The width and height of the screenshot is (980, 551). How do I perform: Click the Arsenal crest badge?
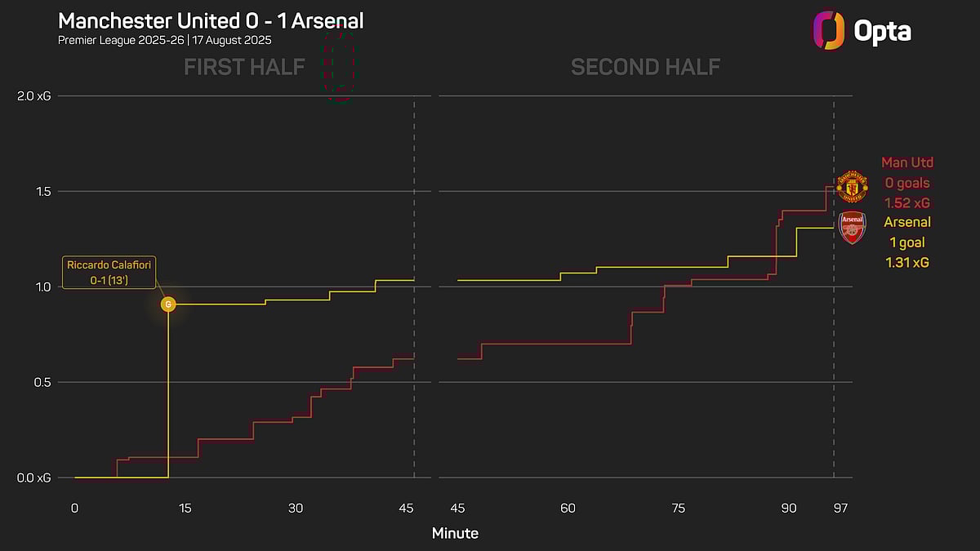[852, 228]
